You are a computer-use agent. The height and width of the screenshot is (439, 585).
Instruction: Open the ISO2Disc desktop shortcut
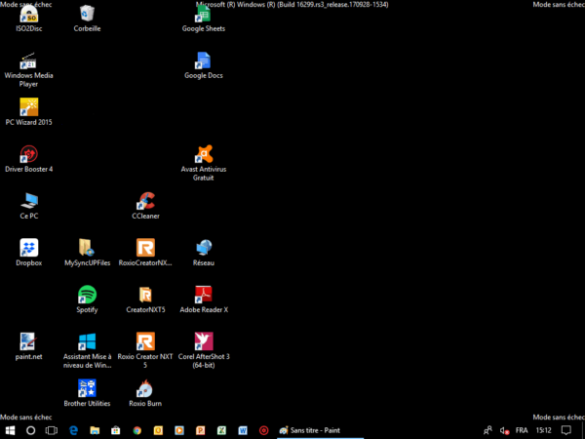(29, 19)
